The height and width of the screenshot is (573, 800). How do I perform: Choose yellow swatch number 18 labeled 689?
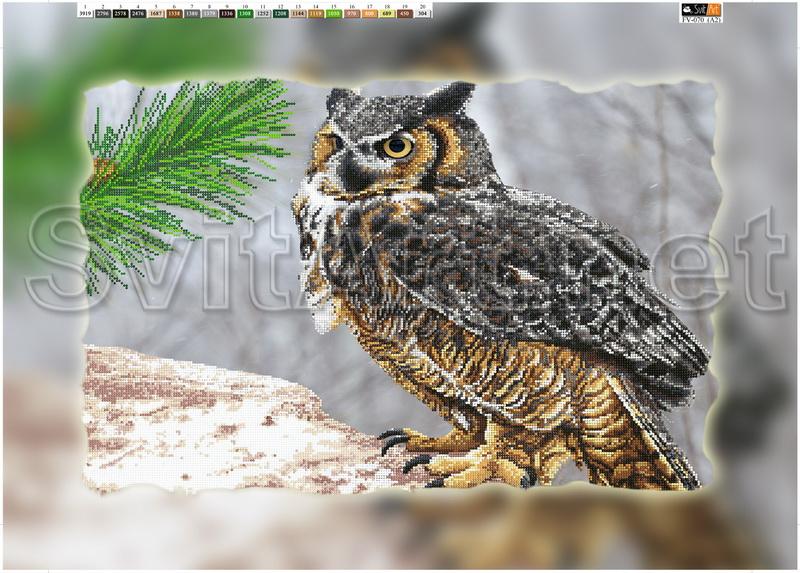point(387,14)
